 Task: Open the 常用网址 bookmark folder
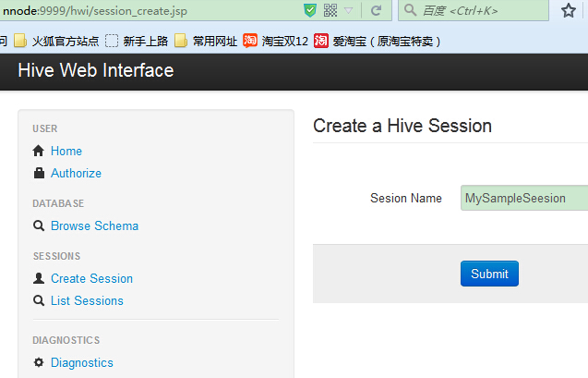pyautogui.click(x=206, y=41)
